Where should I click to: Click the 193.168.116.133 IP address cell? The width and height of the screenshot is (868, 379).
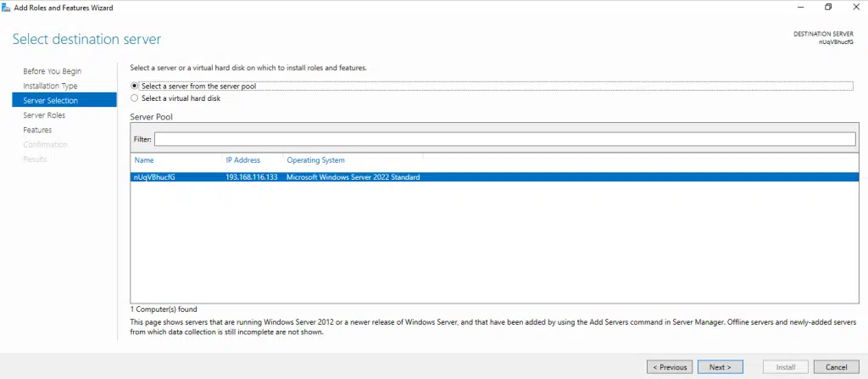coord(251,177)
